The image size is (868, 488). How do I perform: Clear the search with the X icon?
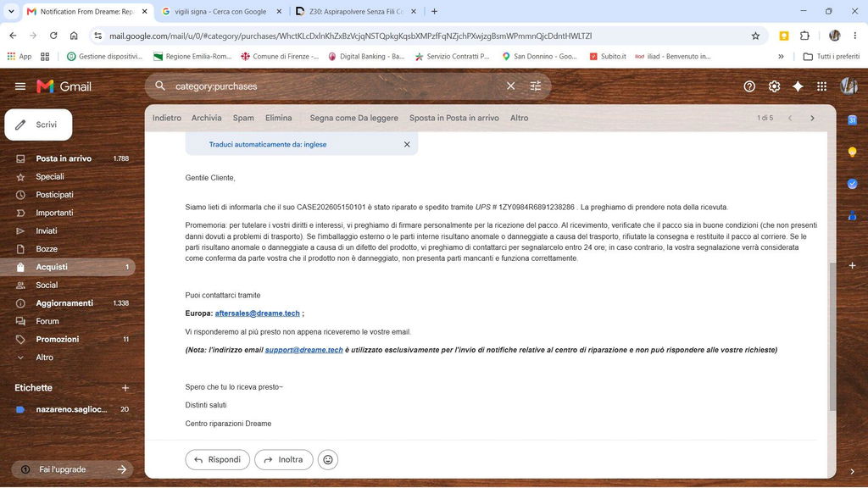(x=510, y=86)
